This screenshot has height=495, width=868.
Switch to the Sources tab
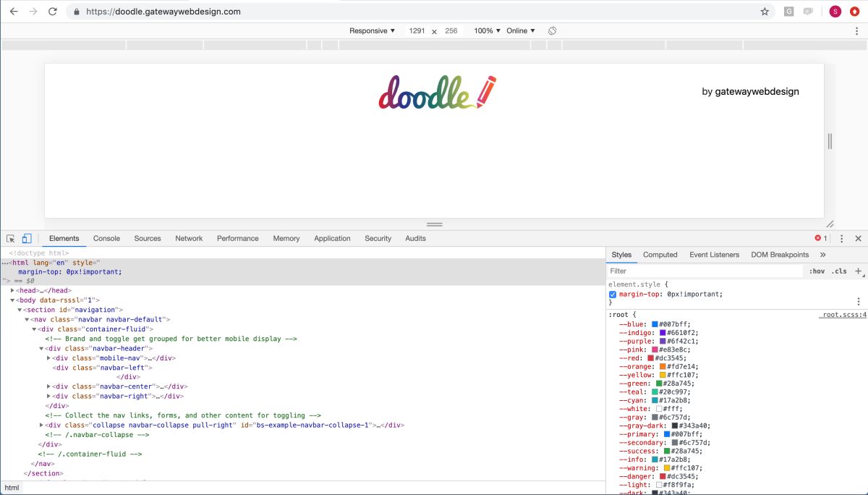[148, 238]
